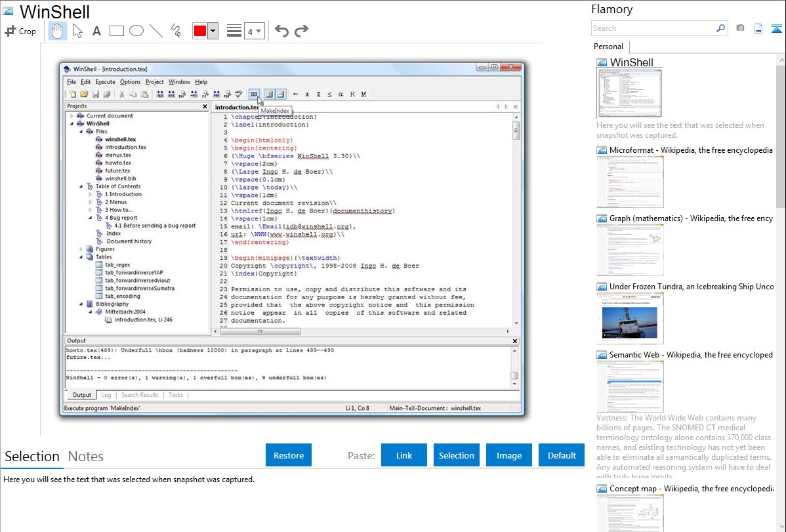Click Save disk icon in WinShell toolbar
Viewport: 786px width, 532px height.
coord(95,94)
